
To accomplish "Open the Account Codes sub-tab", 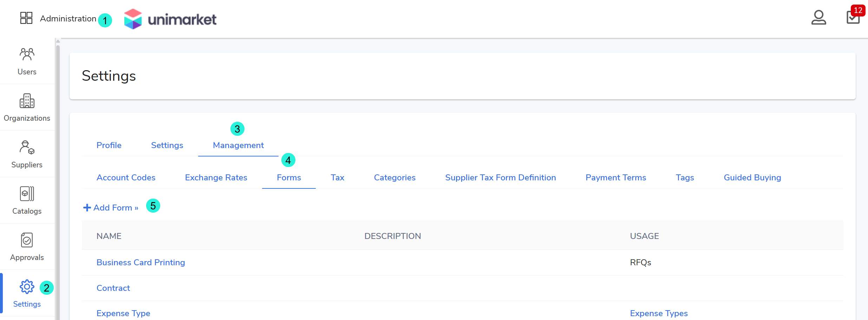I will click(x=126, y=178).
